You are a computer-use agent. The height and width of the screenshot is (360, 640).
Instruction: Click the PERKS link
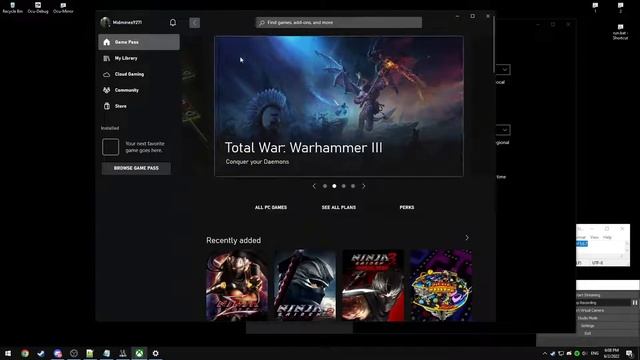point(407,207)
